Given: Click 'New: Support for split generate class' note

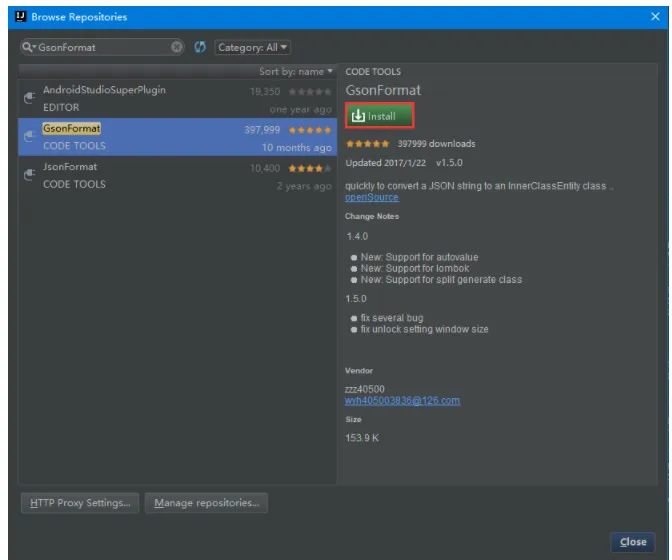Looking at the screenshot, I should click(x=441, y=279).
